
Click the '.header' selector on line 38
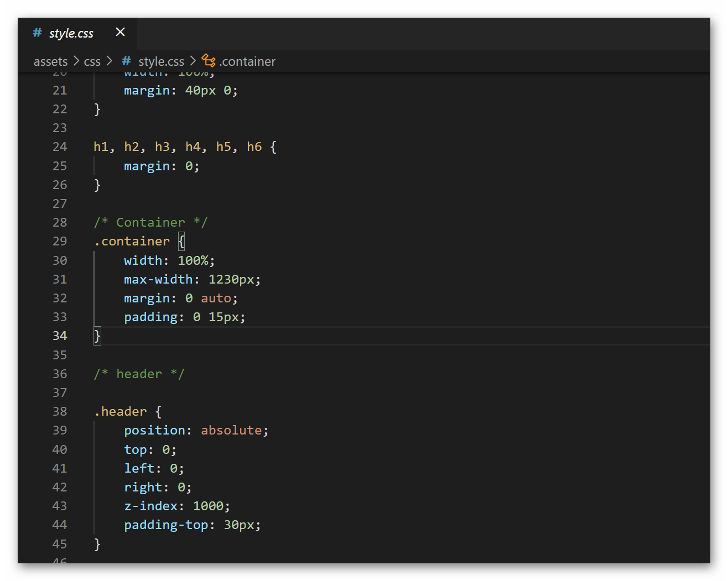[x=120, y=412]
